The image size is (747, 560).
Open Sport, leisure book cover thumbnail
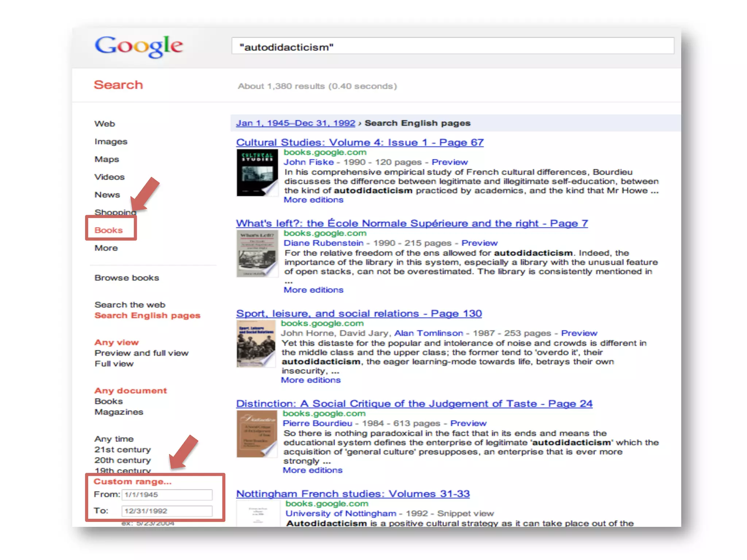click(256, 343)
